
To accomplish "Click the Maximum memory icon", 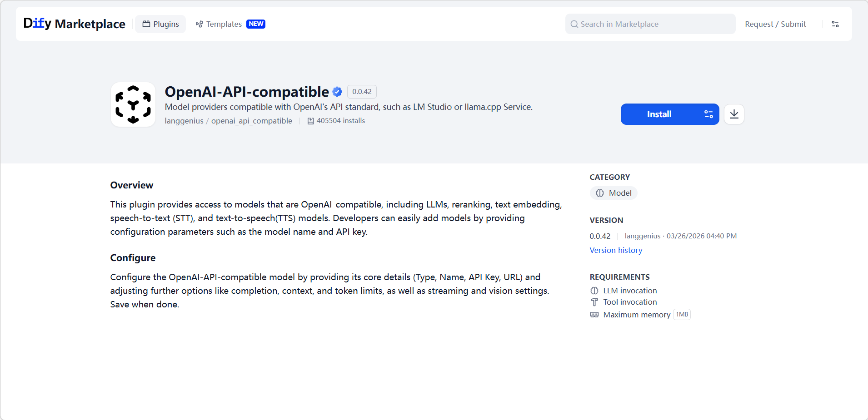I will [x=594, y=315].
